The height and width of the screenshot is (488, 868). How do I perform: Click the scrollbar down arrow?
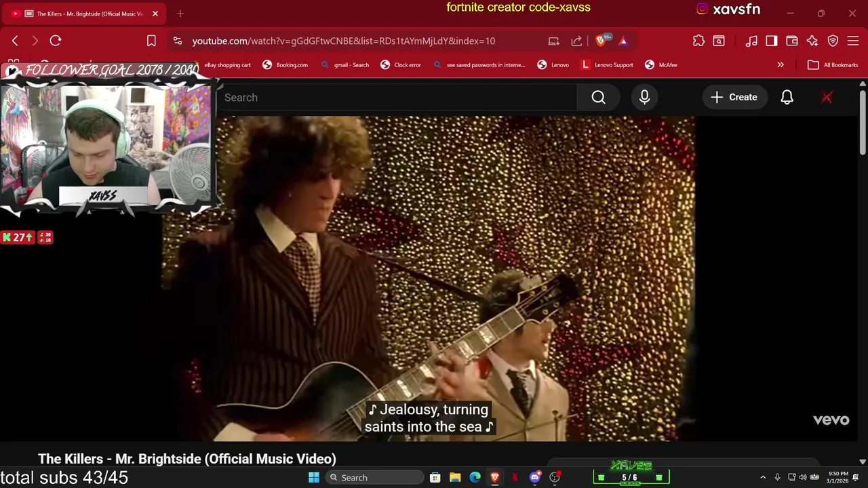tap(862, 462)
